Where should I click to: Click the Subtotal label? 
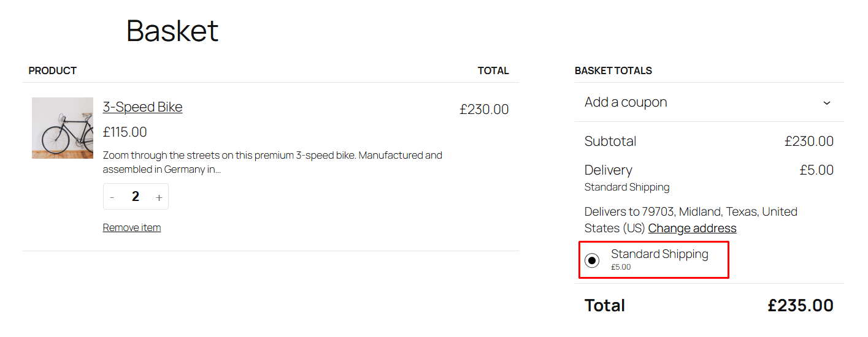coord(610,141)
